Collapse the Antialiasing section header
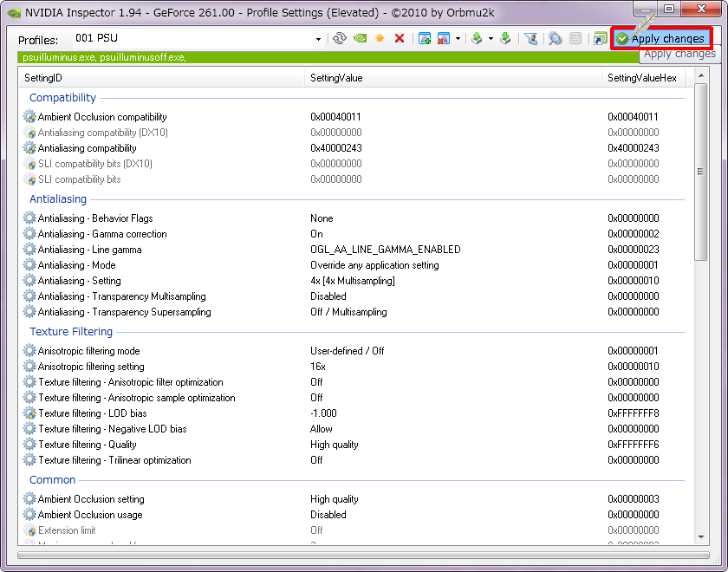Image resolution: width=728 pixels, height=572 pixels. coord(58,198)
